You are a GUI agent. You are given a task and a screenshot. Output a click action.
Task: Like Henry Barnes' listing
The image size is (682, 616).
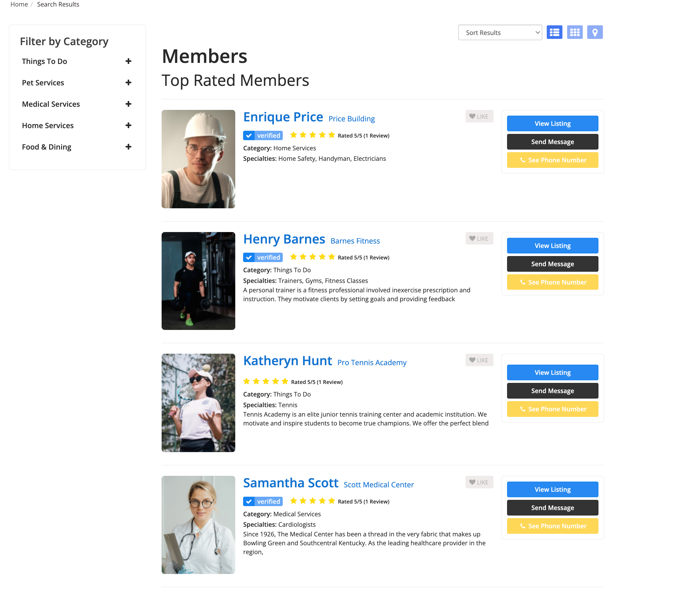[479, 238]
